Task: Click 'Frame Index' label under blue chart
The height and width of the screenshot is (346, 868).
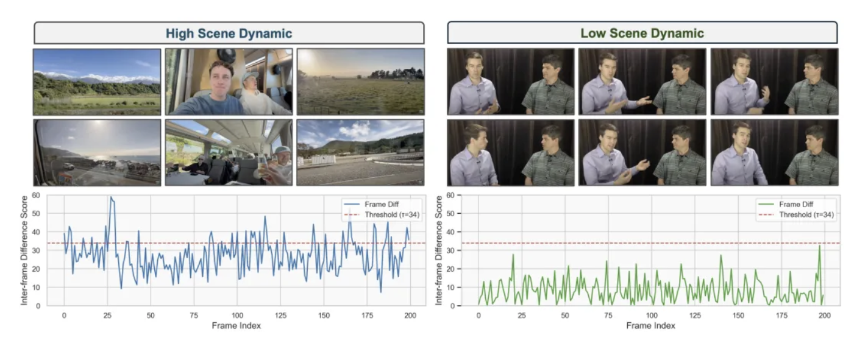Action: 237,326
